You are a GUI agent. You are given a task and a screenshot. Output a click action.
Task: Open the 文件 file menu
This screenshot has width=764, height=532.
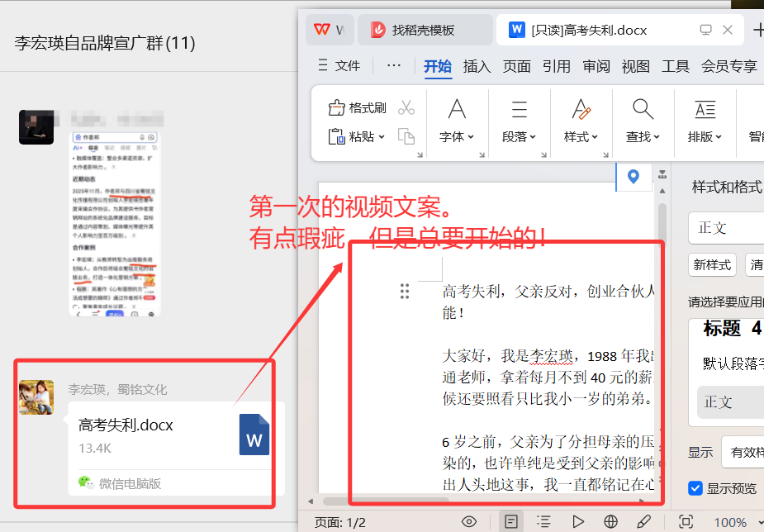[x=339, y=66]
